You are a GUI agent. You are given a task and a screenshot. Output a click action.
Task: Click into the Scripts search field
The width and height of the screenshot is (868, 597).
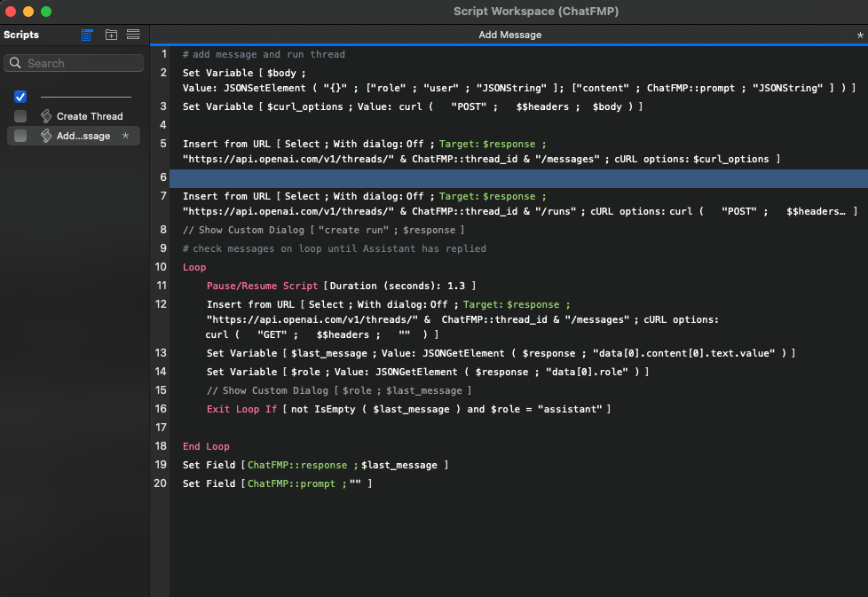click(x=82, y=63)
